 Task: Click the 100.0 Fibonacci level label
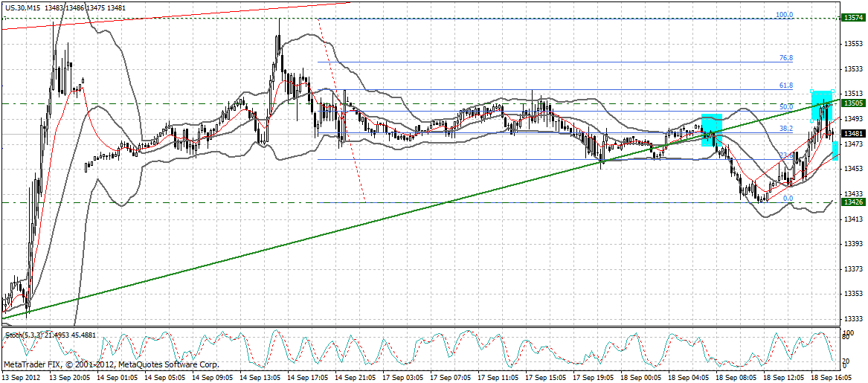tap(784, 15)
